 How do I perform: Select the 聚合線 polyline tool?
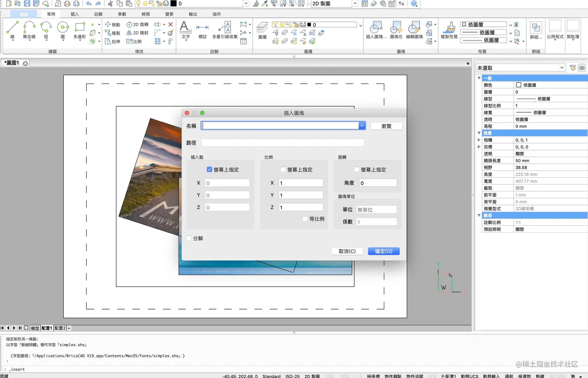[x=29, y=30]
